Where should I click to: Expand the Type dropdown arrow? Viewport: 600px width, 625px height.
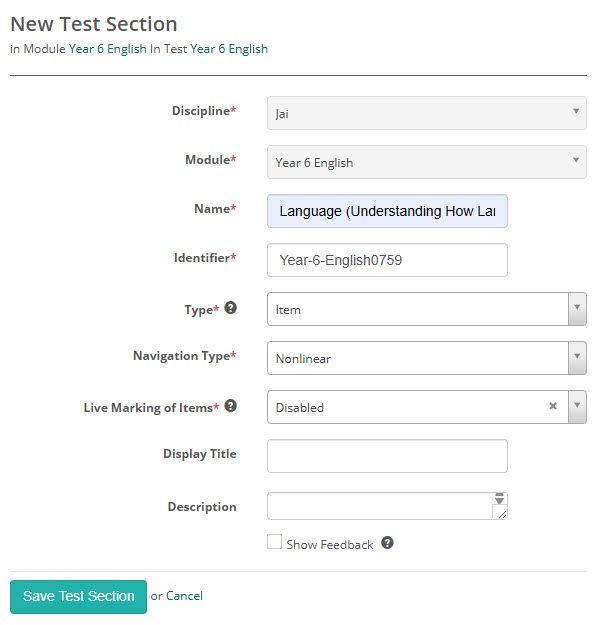click(x=577, y=309)
